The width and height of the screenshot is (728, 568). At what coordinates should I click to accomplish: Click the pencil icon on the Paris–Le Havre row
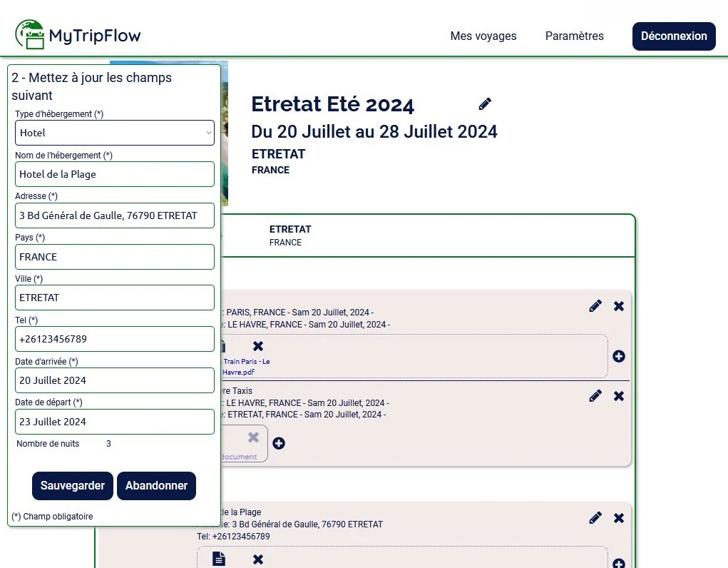coord(595,306)
